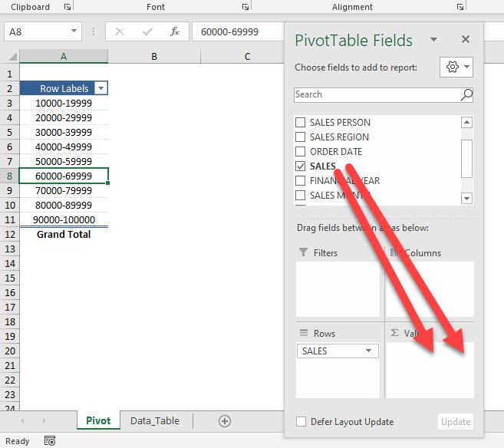This screenshot has width=504, height=448.
Task: Open Alignment dialog launcher icon
Action: (x=460, y=7)
